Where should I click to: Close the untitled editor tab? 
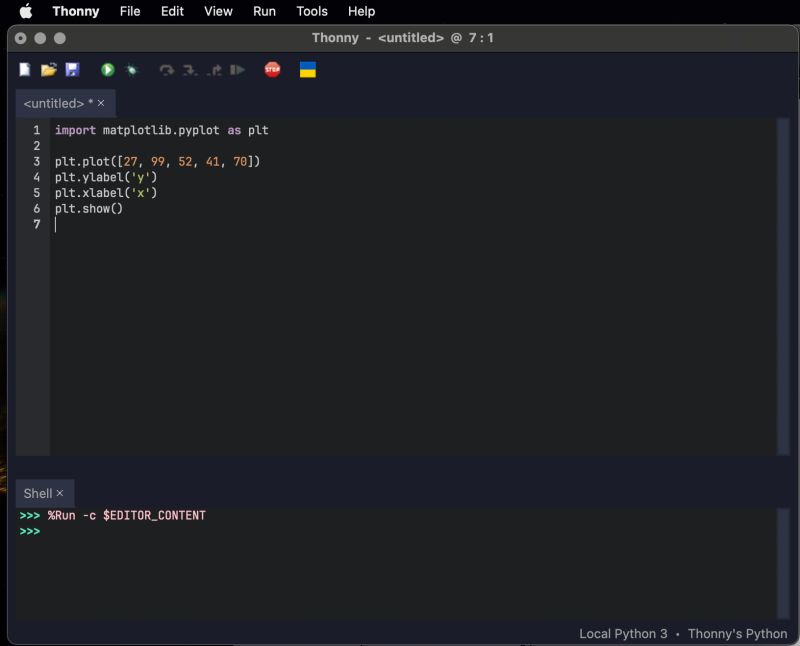(100, 103)
